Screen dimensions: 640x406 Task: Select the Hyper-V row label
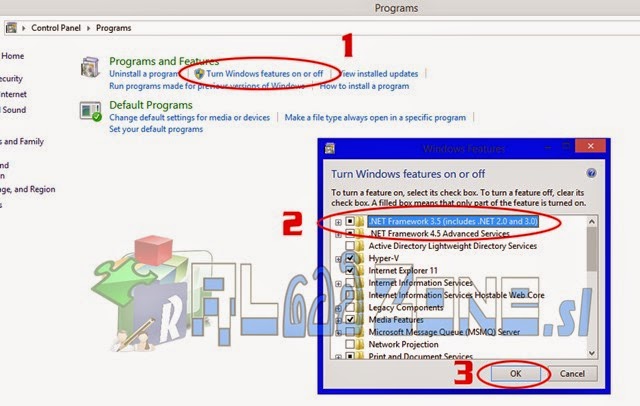pyautogui.click(x=384, y=258)
